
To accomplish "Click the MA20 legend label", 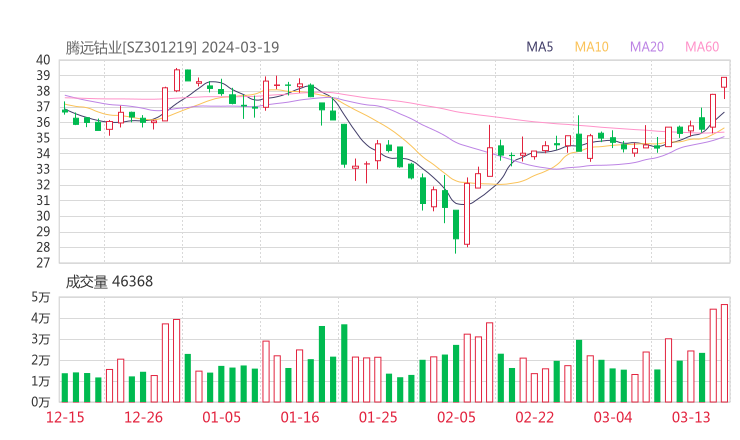I will 647,47.
